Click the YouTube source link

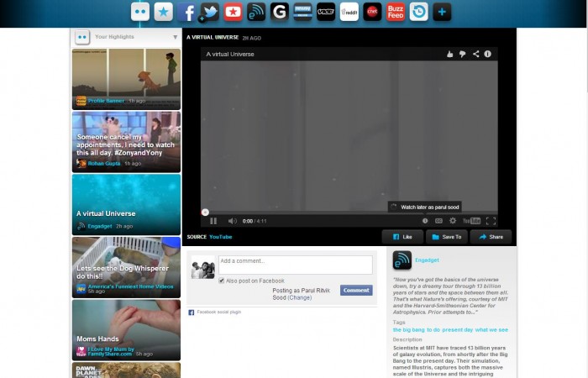click(x=220, y=237)
